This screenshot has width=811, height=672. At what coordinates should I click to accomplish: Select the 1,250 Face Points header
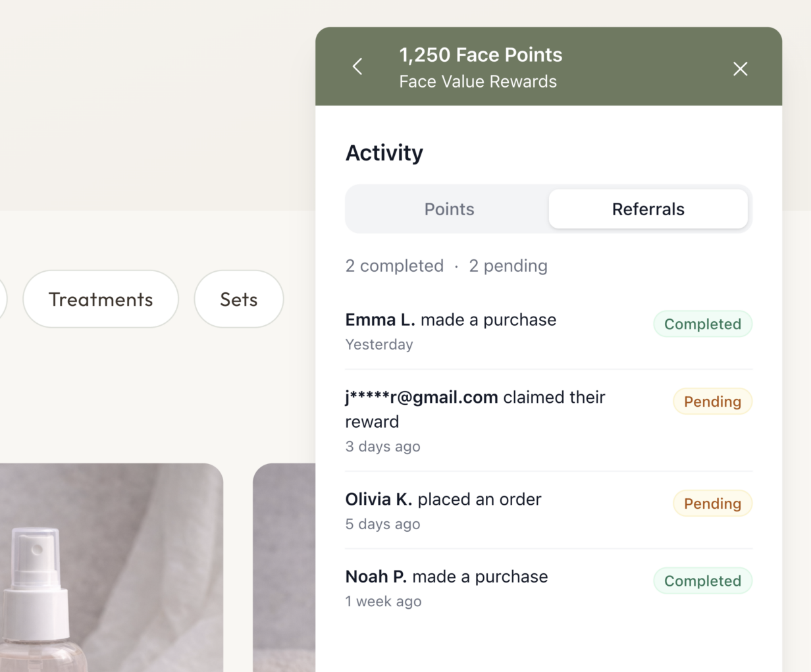[x=481, y=55]
